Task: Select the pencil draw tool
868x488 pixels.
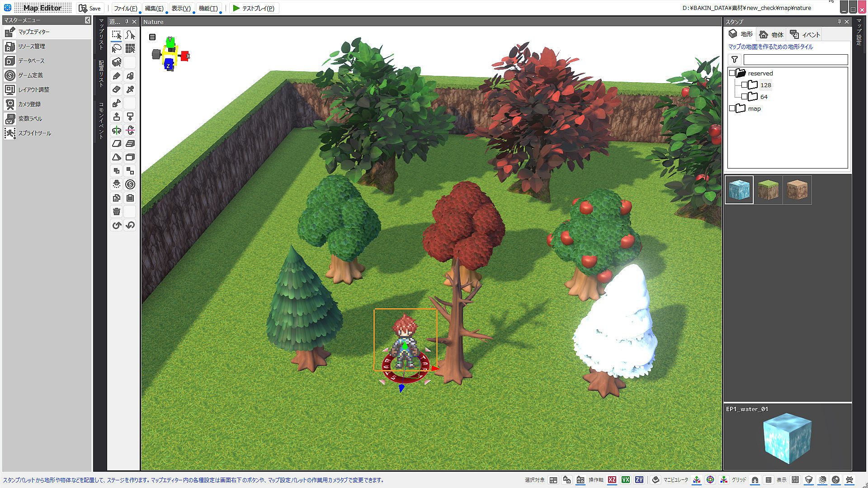Action: click(x=116, y=76)
